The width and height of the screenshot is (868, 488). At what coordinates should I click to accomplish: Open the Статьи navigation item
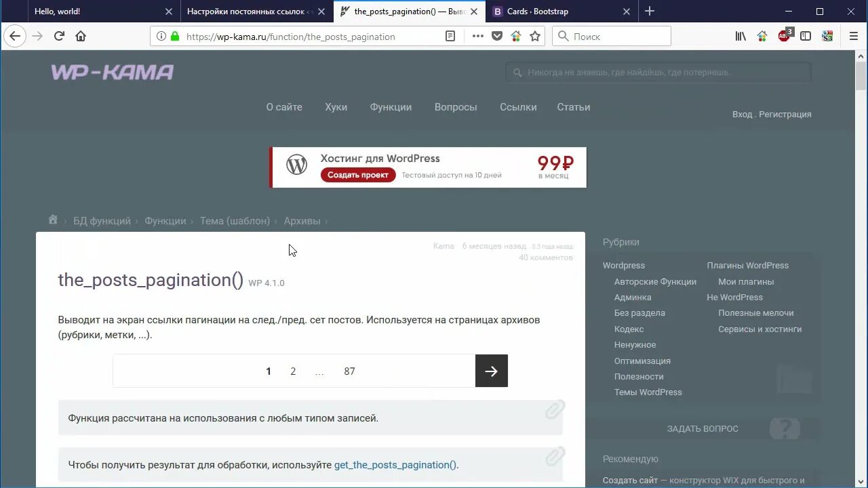[x=574, y=107]
